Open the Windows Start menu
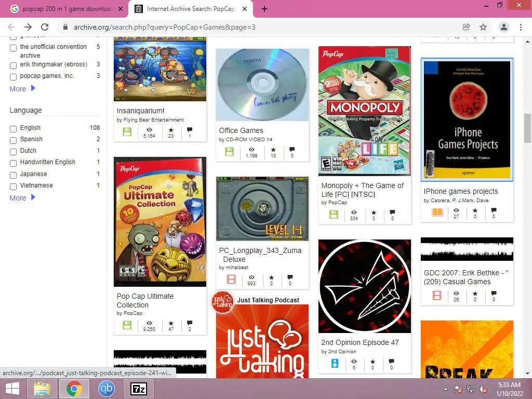 tap(12, 389)
